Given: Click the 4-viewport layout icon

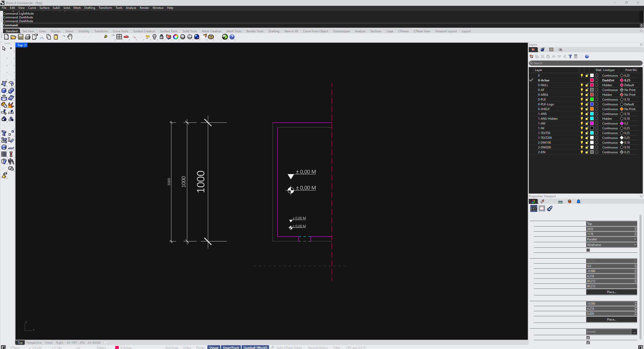Looking at the screenshot, I should 119,37.
